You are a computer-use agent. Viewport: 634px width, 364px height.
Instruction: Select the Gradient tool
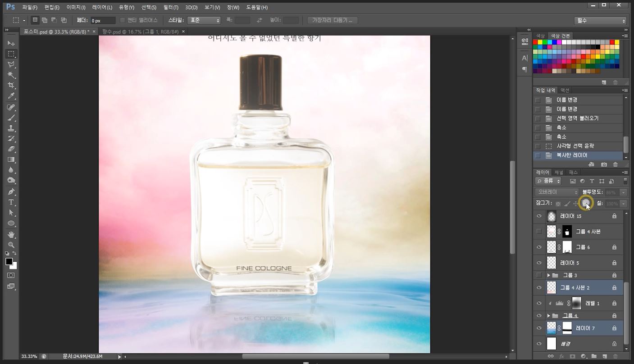[x=11, y=159]
